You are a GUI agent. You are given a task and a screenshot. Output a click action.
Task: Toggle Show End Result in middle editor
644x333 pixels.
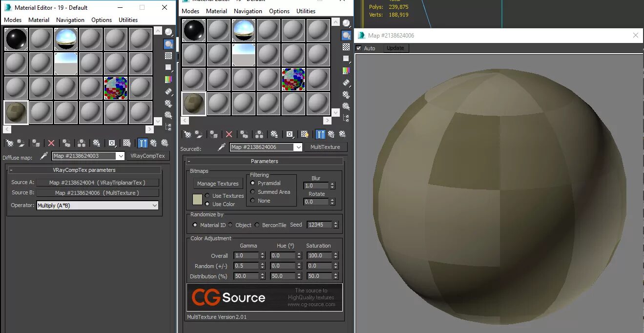coord(320,134)
